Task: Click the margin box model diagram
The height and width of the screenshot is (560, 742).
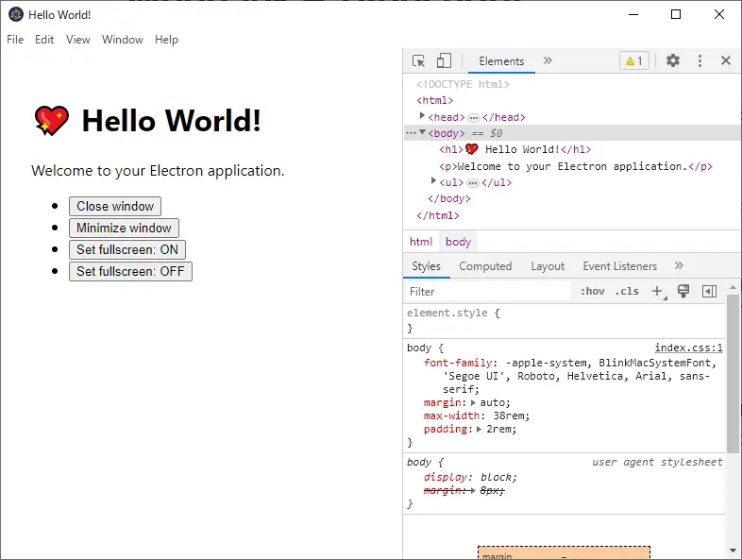Action: [564, 552]
